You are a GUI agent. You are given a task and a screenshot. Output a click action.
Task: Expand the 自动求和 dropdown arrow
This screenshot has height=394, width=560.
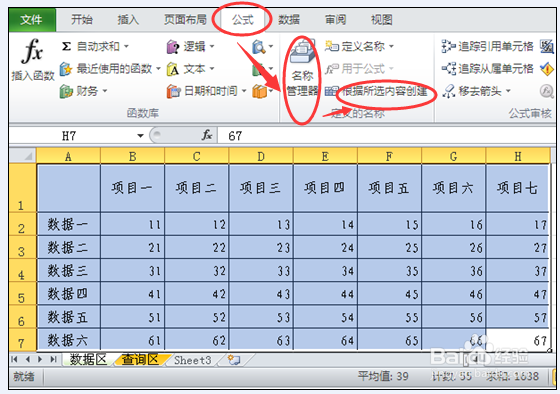(126, 46)
